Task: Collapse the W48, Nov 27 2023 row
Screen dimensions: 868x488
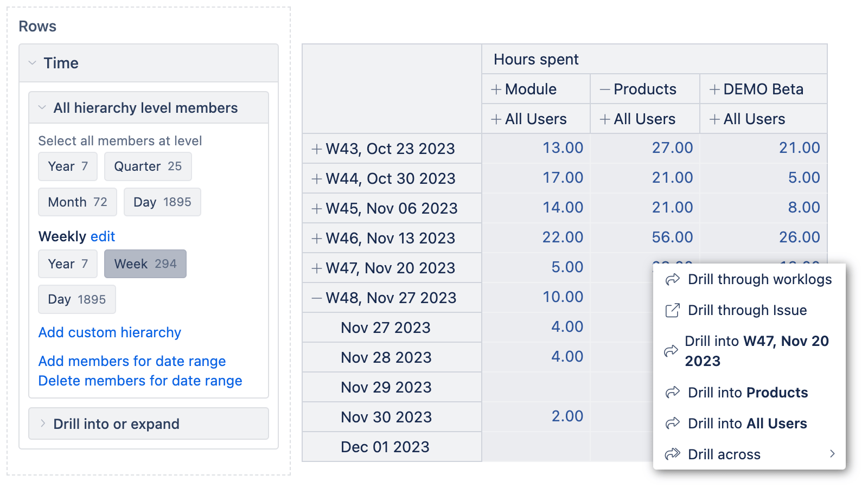Action: pos(317,298)
